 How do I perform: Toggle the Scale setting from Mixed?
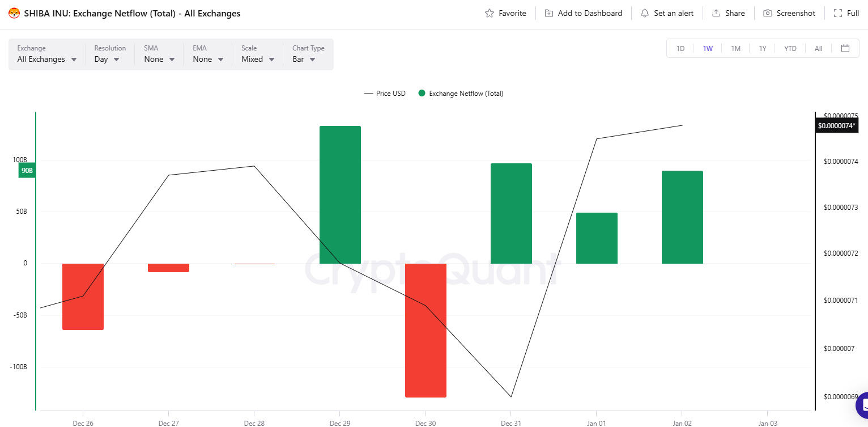click(258, 58)
